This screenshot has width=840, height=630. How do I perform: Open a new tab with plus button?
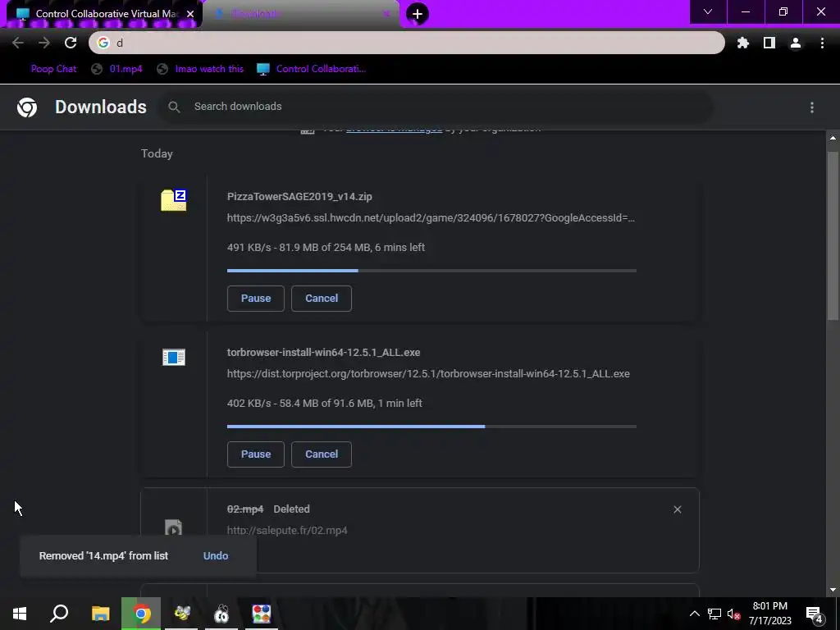pyautogui.click(x=418, y=14)
